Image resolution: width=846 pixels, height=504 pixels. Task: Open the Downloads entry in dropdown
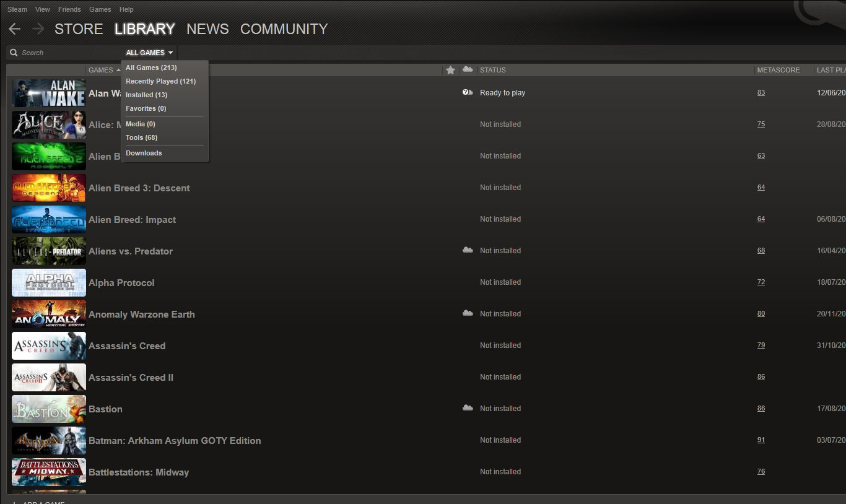click(144, 153)
